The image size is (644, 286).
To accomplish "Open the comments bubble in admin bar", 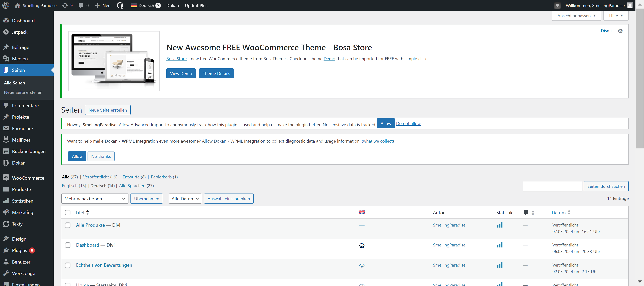I will point(81,5).
